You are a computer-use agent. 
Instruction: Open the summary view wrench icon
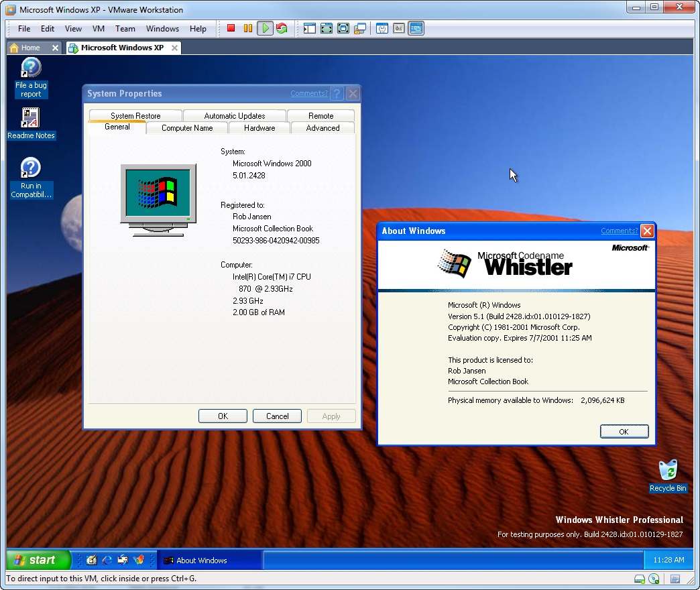click(382, 29)
